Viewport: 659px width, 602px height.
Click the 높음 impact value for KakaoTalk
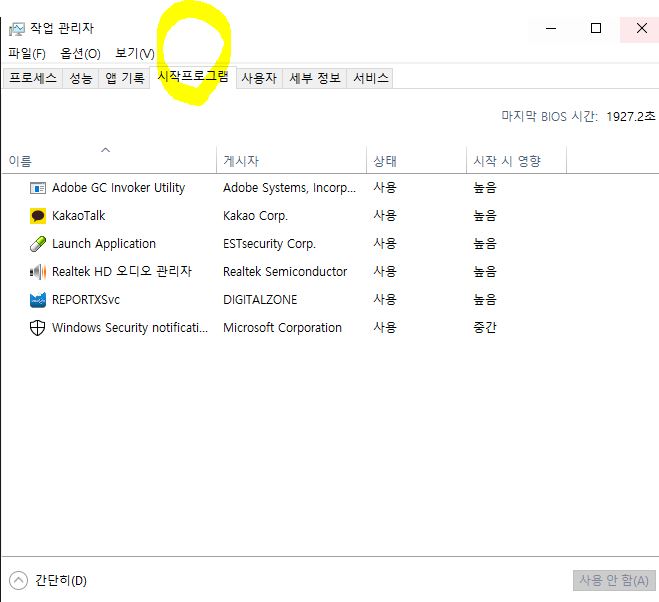[485, 216]
